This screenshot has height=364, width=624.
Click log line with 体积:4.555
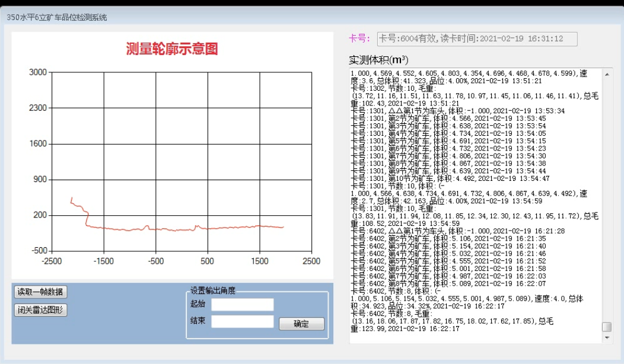(x=448, y=261)
